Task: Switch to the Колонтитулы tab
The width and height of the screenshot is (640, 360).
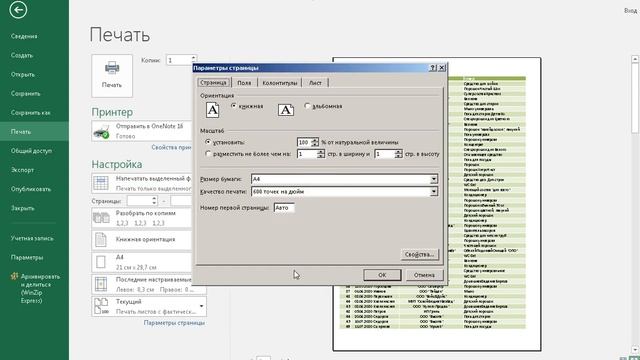Action: [x=280, y=83]
